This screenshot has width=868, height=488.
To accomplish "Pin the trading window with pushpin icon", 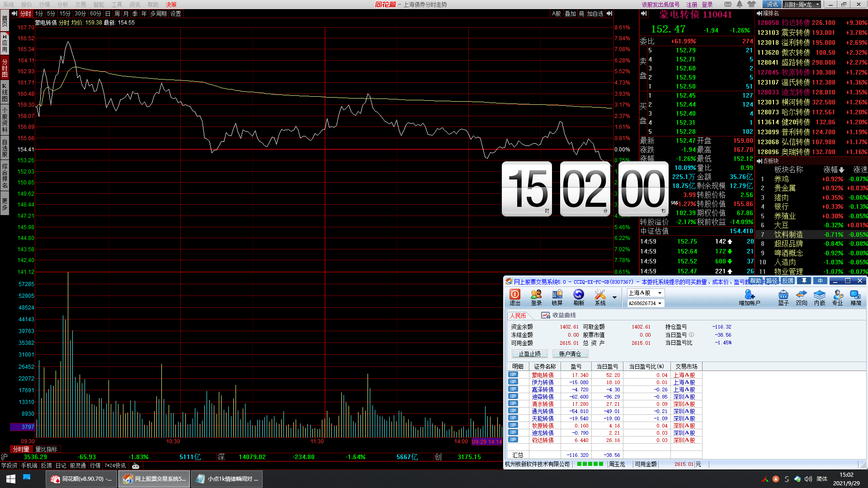I will pyautogui.click(x=804, y=281).
